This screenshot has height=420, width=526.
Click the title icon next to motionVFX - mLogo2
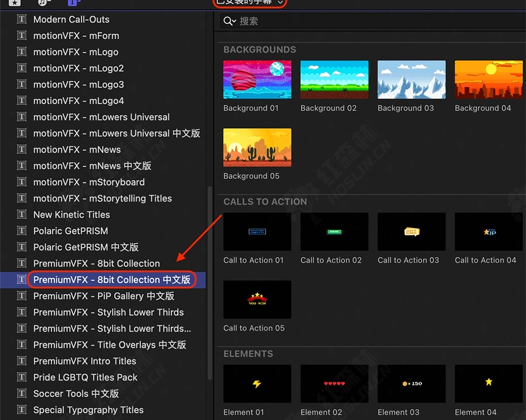tap(22, 68)
